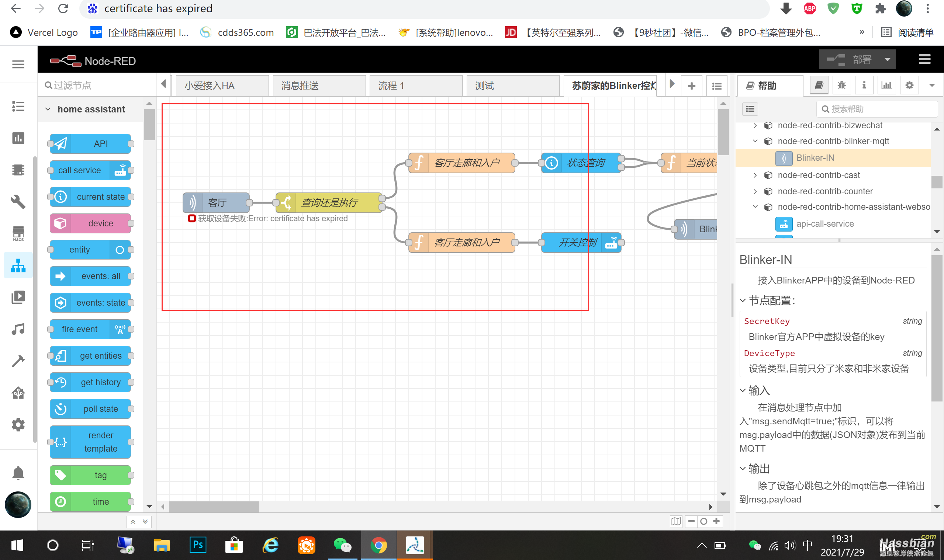The width and height of the screenshot is (944, 560).
Task: Open the overview list icon in sidebar
Action: tap(18, 107)
